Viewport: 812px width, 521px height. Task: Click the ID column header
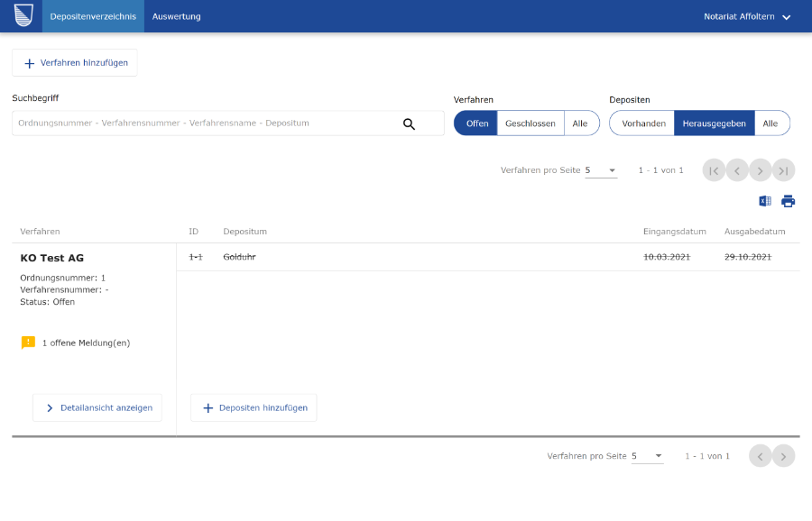click(x=194, y=232)
